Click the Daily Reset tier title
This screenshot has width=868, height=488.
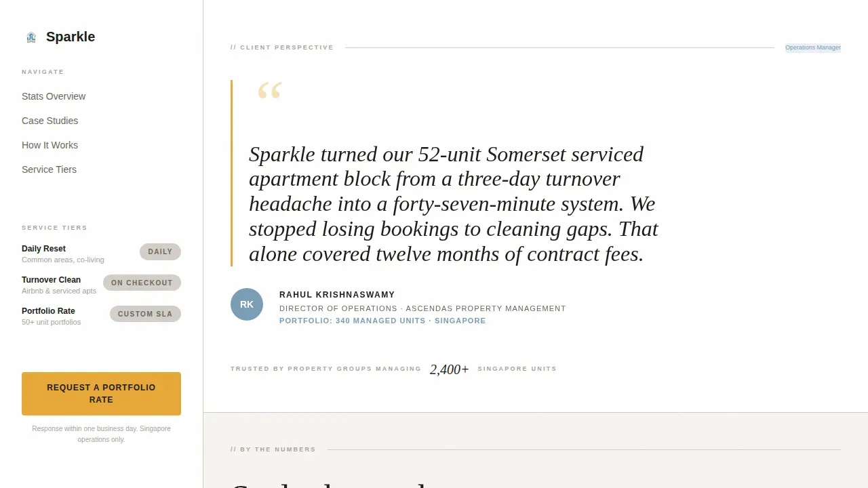(43, 249)
